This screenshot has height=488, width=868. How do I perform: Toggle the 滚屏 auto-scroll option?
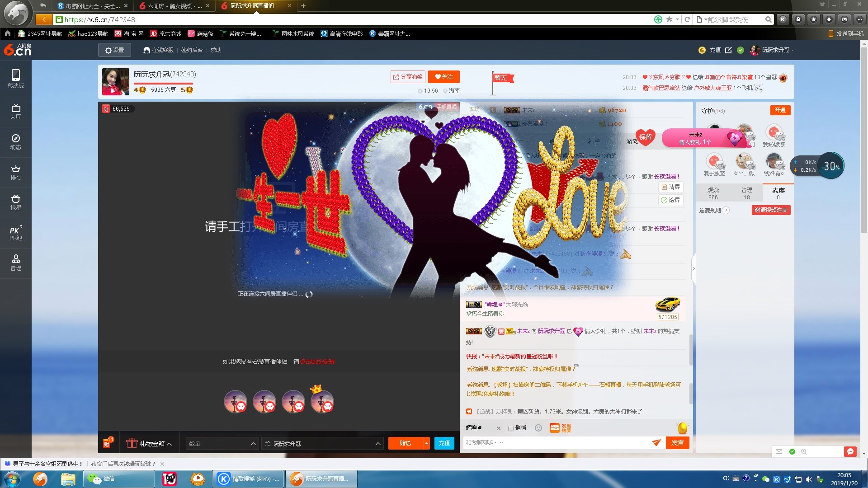click(x=670, y=200)
